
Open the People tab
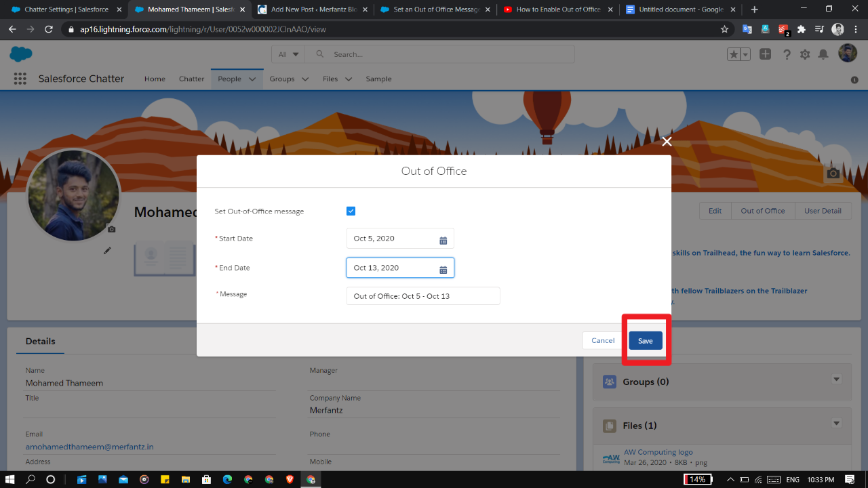pos(229,79)
